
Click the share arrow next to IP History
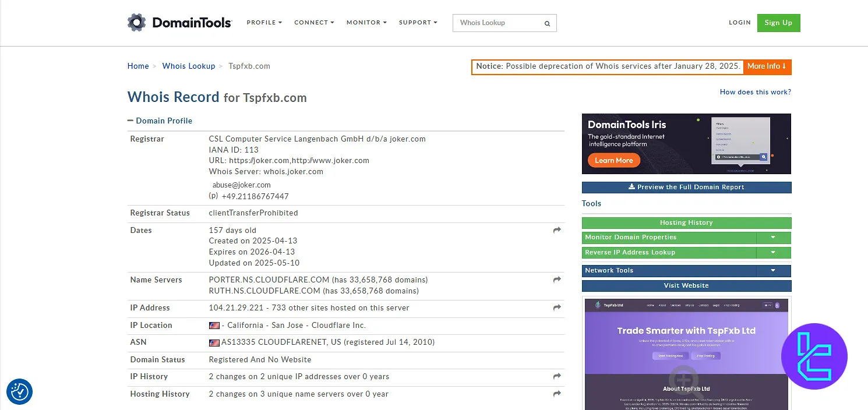556,376
